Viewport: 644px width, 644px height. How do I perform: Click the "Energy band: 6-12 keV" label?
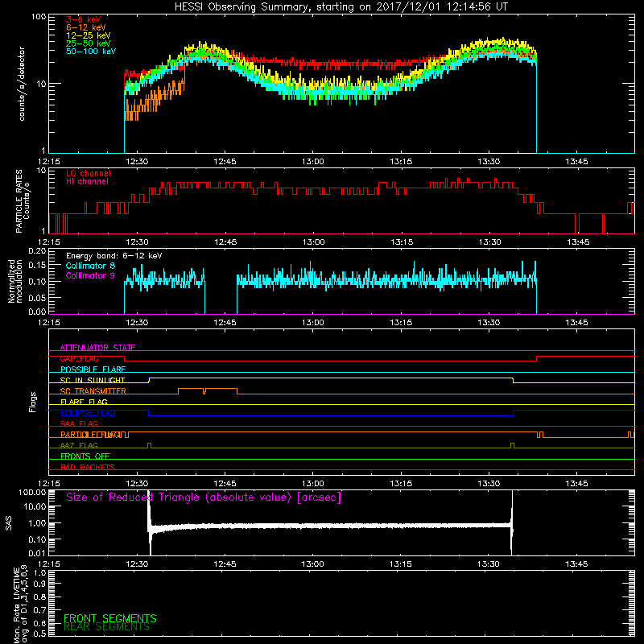click(x=114, y=256)
